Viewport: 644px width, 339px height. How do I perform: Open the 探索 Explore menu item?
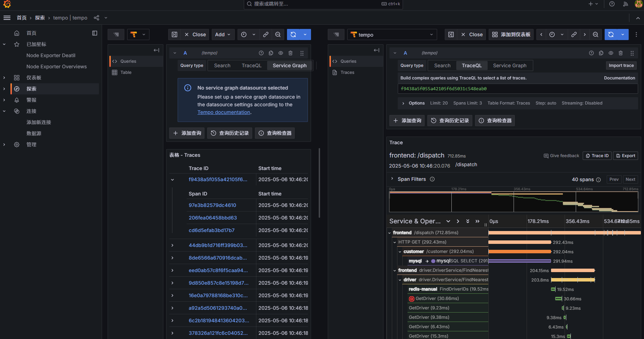pos(31,89)
